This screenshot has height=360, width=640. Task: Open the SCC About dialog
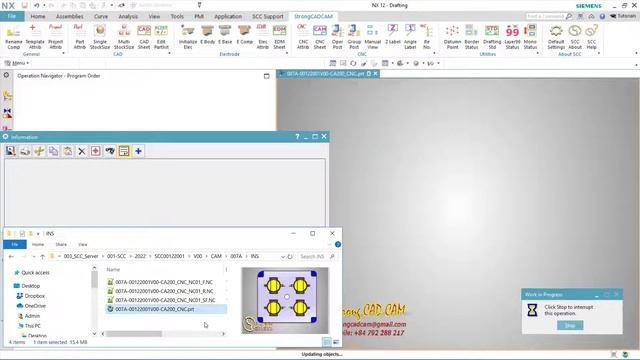[575, 37]
